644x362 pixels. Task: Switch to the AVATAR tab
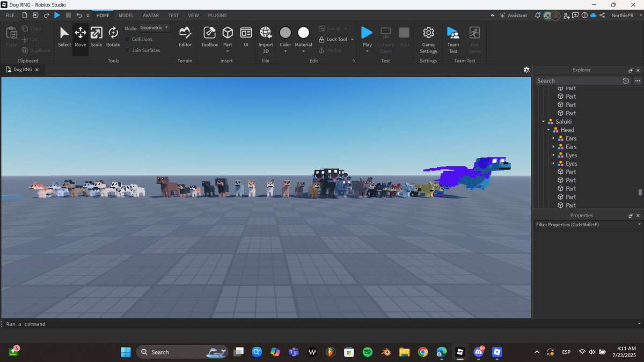(151, 16)
